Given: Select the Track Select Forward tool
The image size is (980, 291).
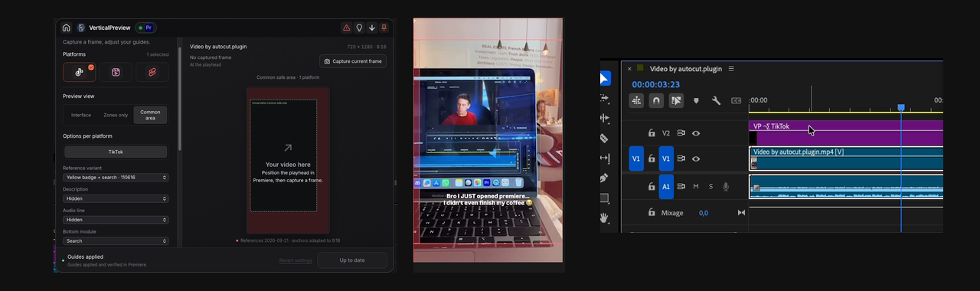Looking at the screenshot, I should [604, 99].
